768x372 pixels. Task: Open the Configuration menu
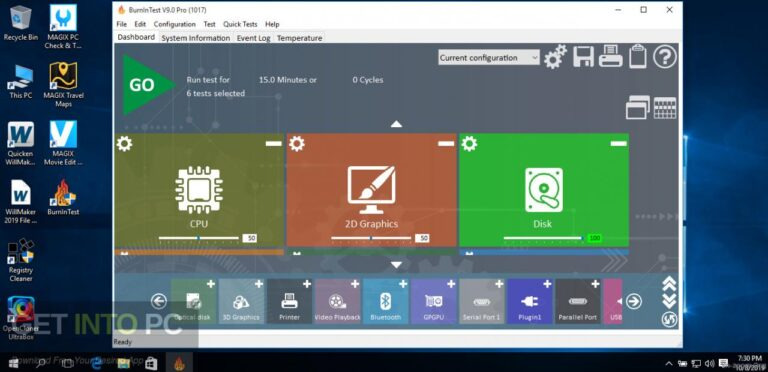coord(174,24)
